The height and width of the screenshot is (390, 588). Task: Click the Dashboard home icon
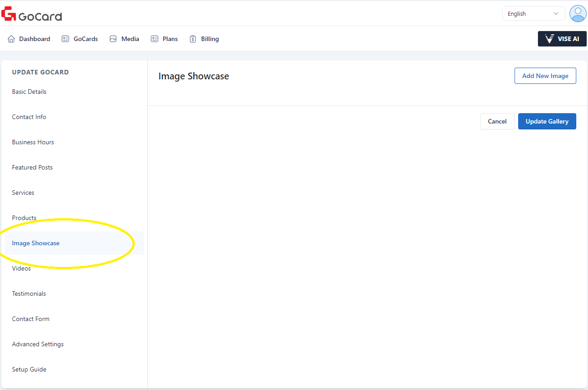tap(11, 39)
